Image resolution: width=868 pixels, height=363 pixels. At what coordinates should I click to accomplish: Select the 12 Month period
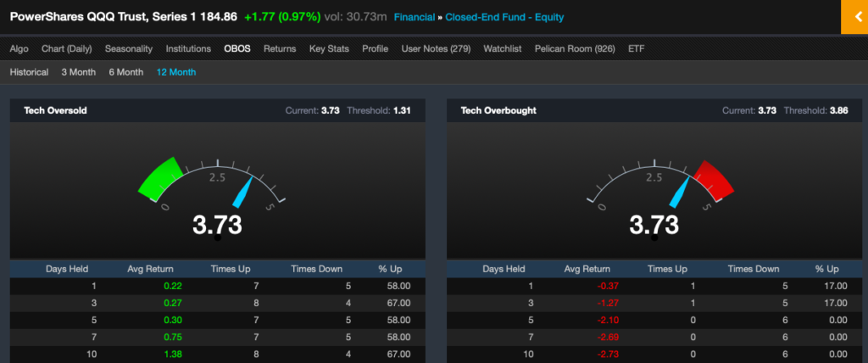176,72
